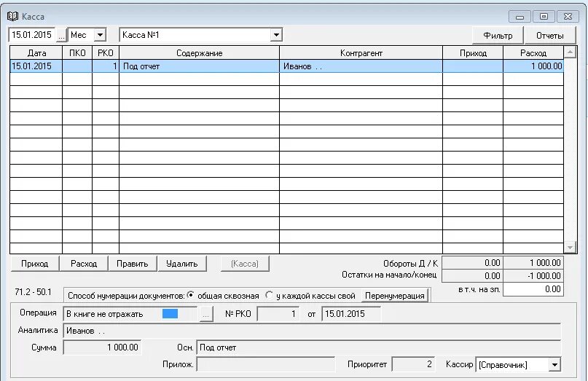Click the РКО column header

106,53
